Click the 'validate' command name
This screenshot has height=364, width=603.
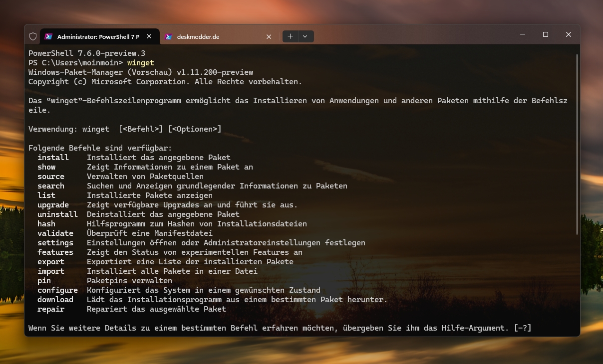pos(55,233)
